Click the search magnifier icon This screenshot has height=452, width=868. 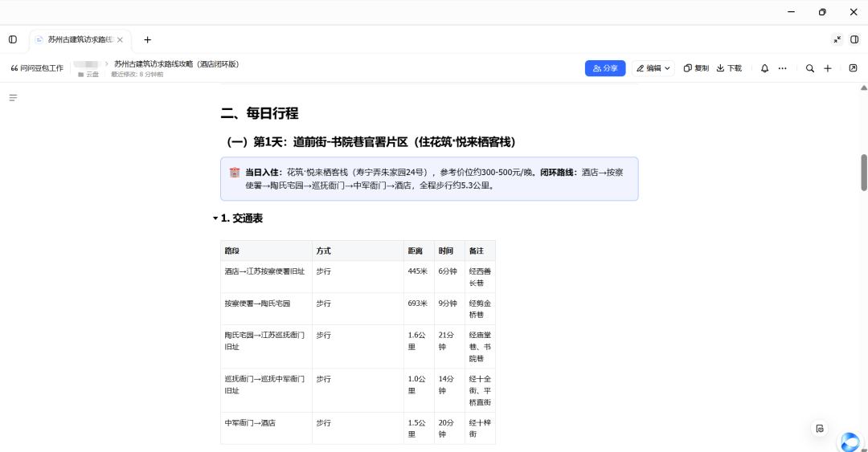[810, 68]
